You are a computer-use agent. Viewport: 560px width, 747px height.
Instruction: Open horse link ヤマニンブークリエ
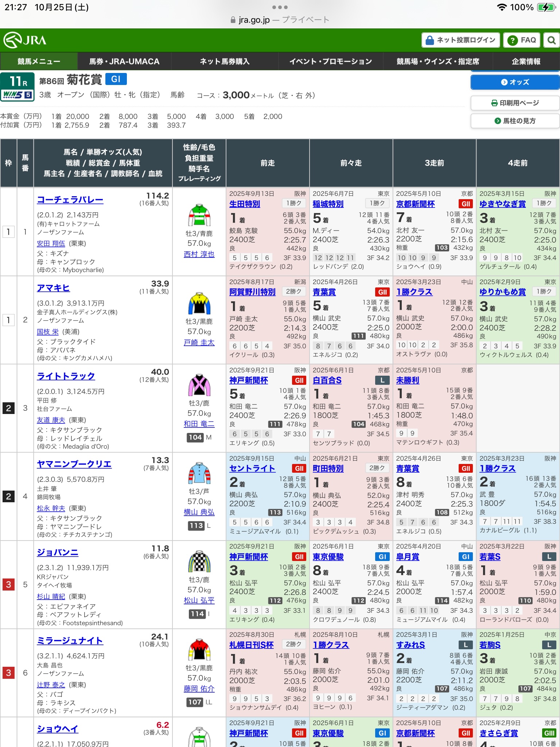click(74, 464)
